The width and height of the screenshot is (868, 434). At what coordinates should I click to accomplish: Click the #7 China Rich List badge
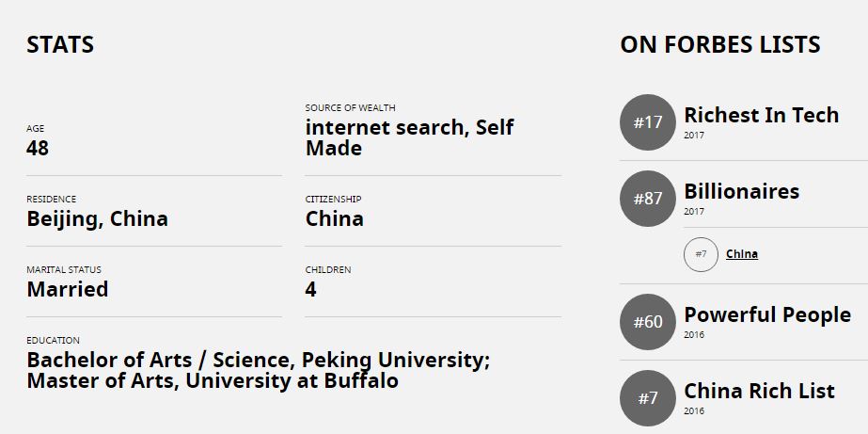point(648,398)
